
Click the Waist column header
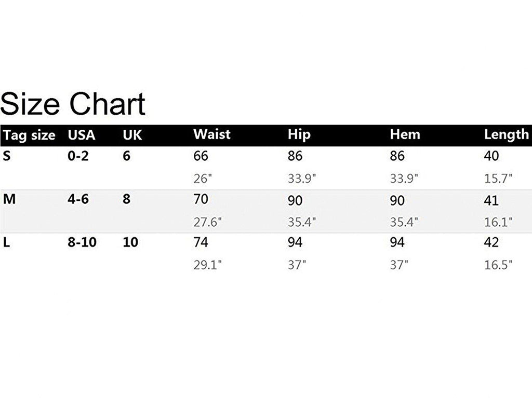coord(211,134)
